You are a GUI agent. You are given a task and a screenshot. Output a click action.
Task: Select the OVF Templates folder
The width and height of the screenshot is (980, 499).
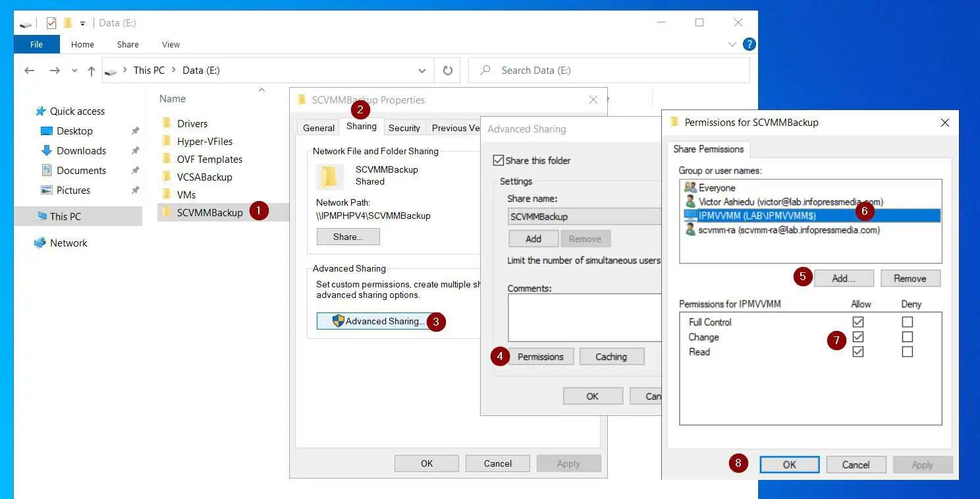[209, 159]
